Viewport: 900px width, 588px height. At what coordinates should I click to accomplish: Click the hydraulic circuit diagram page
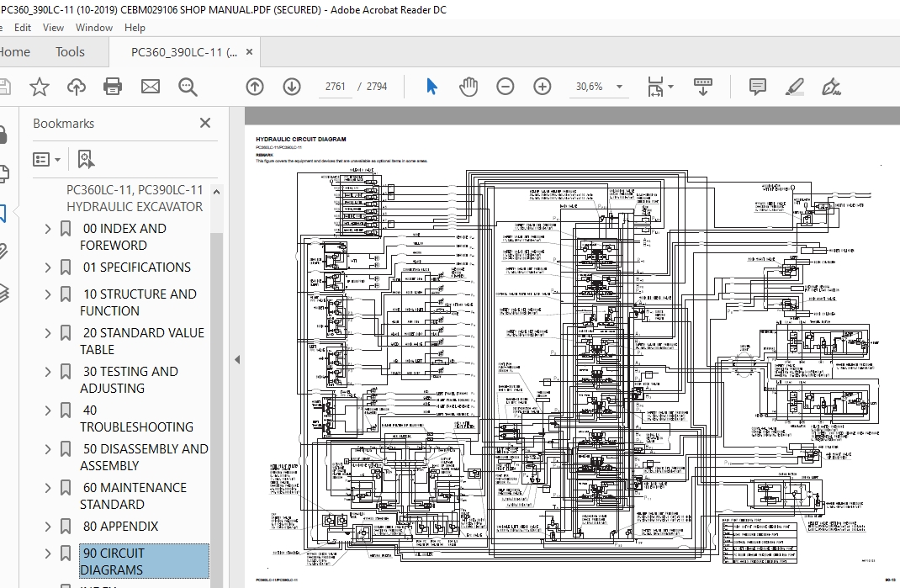(572, 356)
